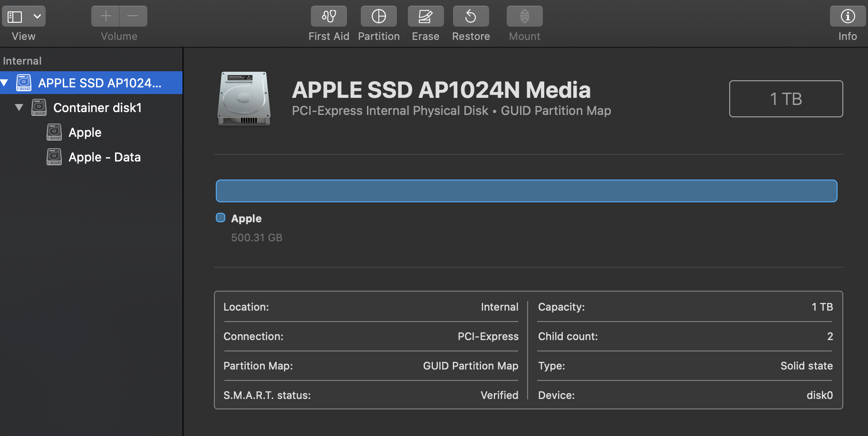Click the S.M.A.R.T. status label
This screenshot has width=868, height=436.
coord(267,395)
